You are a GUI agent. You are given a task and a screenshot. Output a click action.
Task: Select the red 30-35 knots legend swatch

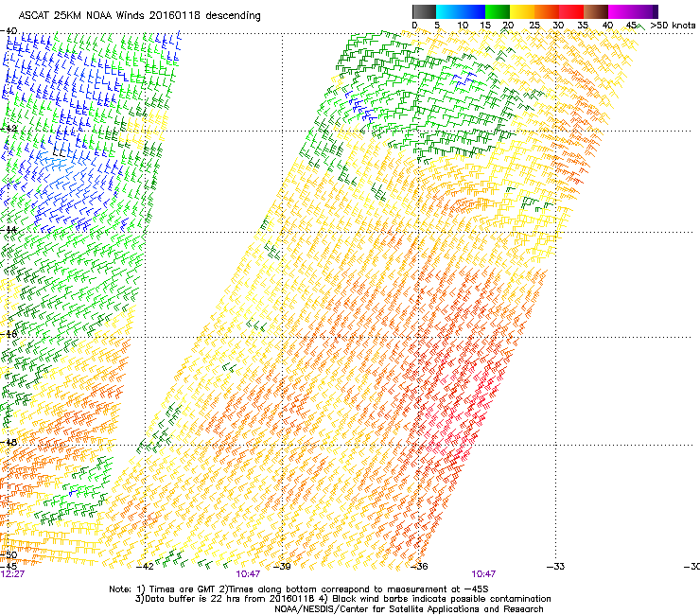[x=571, y=11]
